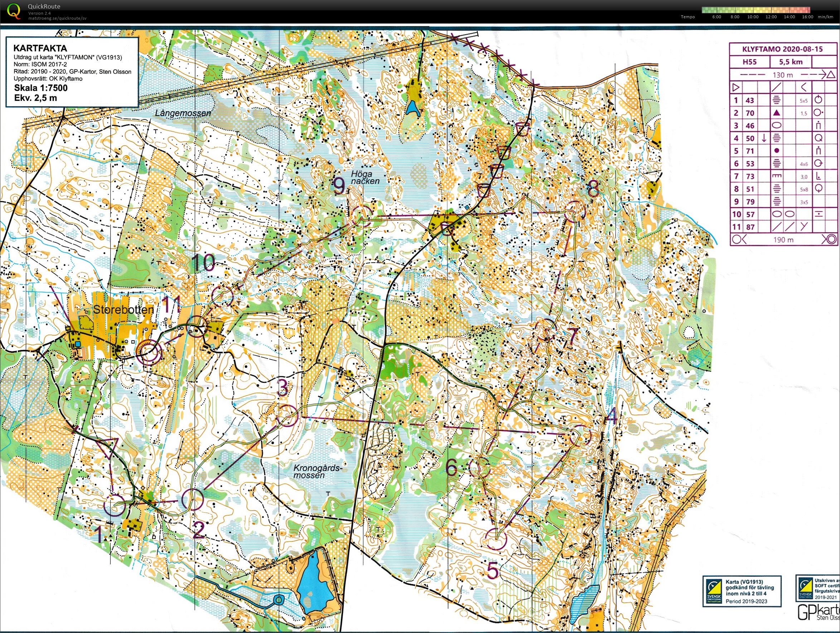Click control circle 4 on the map
Screen dimensions: 840x633
click(x=580, y=436)
